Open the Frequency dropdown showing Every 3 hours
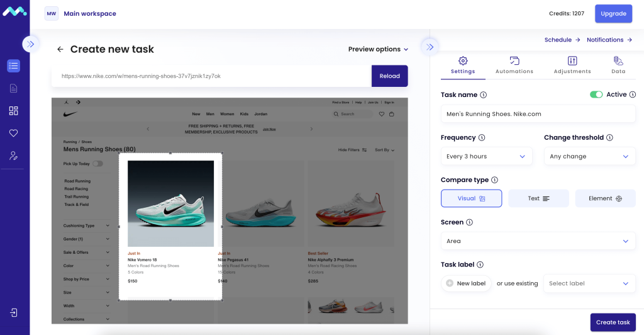644x335 pixels. [486, 156]
